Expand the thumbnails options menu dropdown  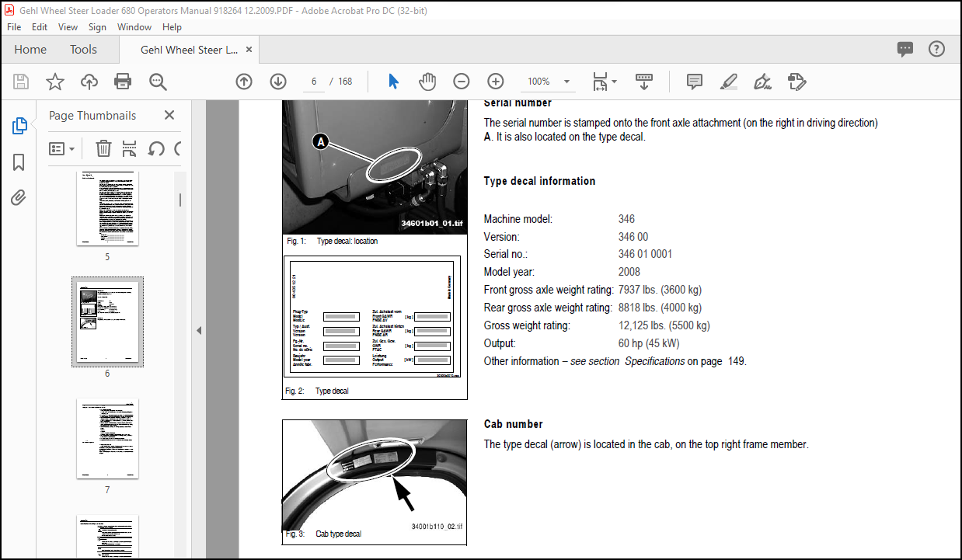[x=62, y=148]
